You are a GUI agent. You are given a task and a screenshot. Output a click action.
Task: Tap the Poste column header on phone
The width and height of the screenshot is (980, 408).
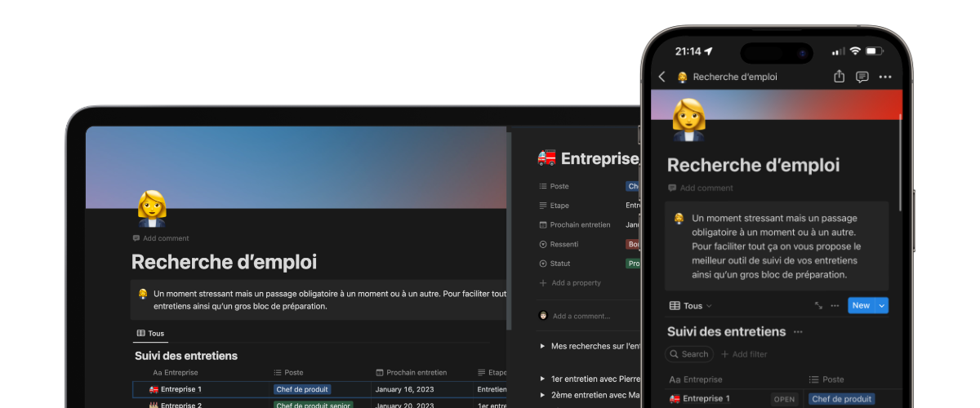[826, 379]
